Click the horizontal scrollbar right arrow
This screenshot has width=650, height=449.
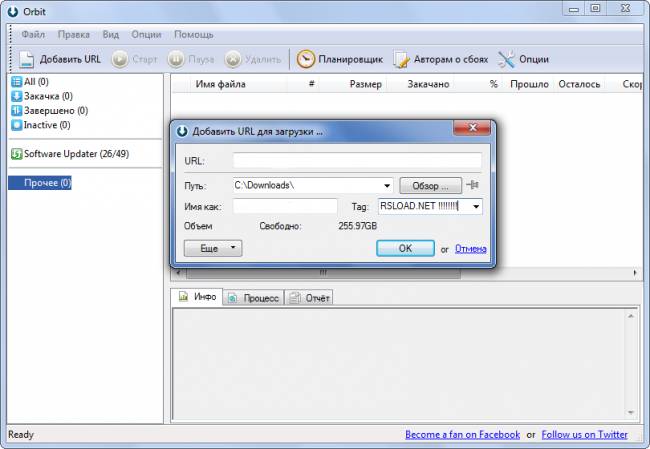(x=635, y=273)
